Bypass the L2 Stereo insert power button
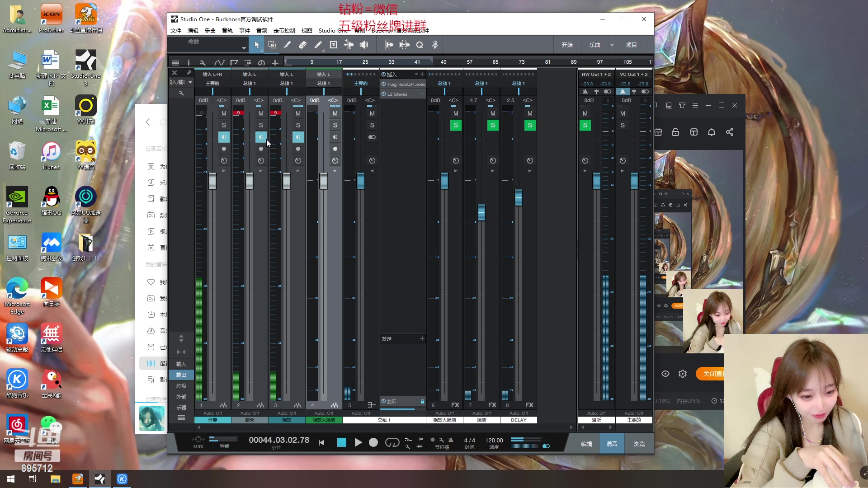The image size is (868, 488). click(383, 94)
